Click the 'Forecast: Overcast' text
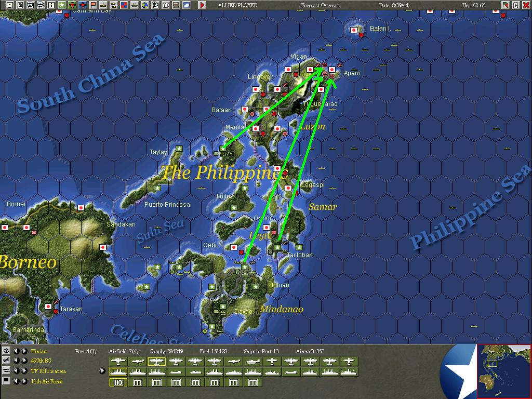Viewport: 532px width, 399px height. (x=320, y=5)
